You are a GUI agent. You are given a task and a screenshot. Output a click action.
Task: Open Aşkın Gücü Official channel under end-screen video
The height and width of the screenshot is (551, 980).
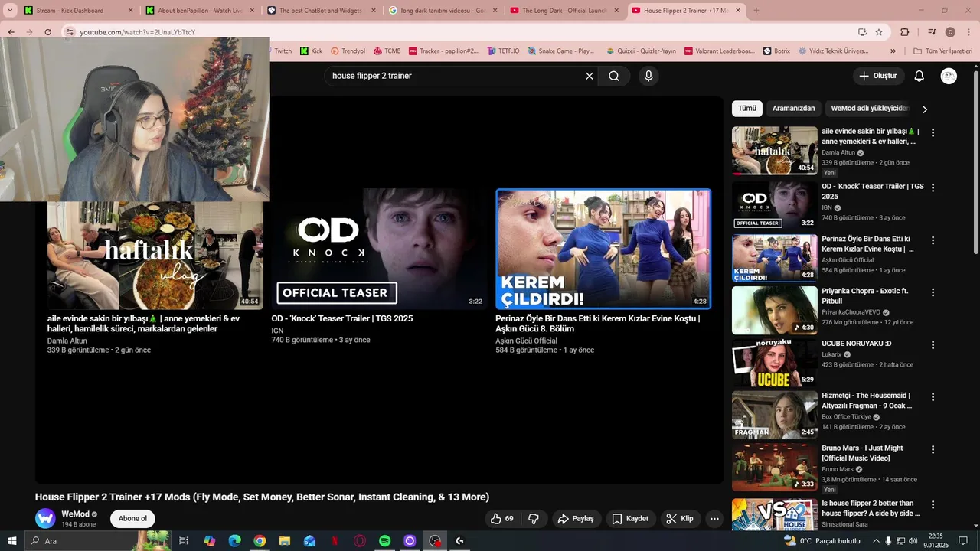point(526,341)
